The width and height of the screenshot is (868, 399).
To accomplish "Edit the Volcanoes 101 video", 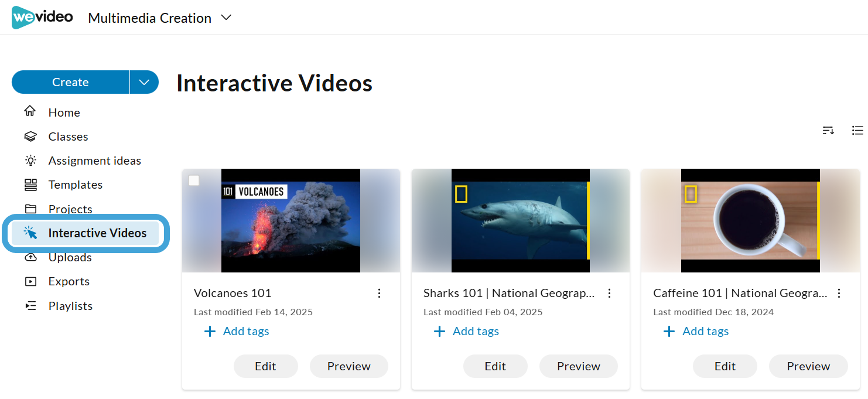I will tap(265, 366).
